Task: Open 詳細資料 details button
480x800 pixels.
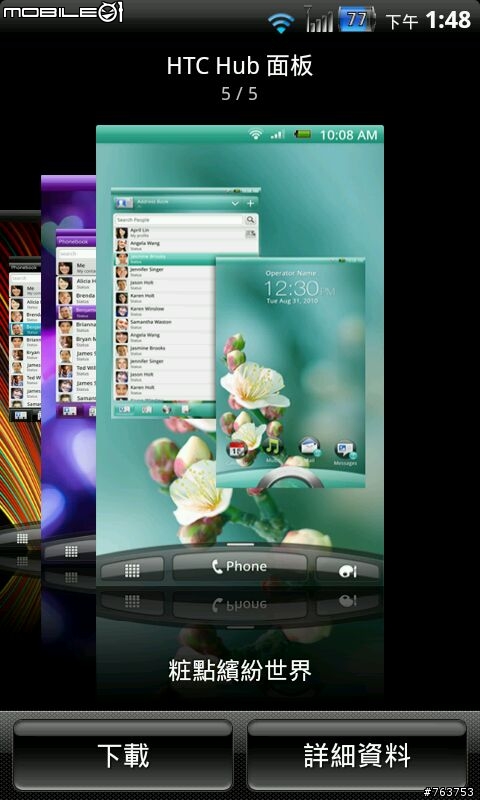Action: (357, 755)
